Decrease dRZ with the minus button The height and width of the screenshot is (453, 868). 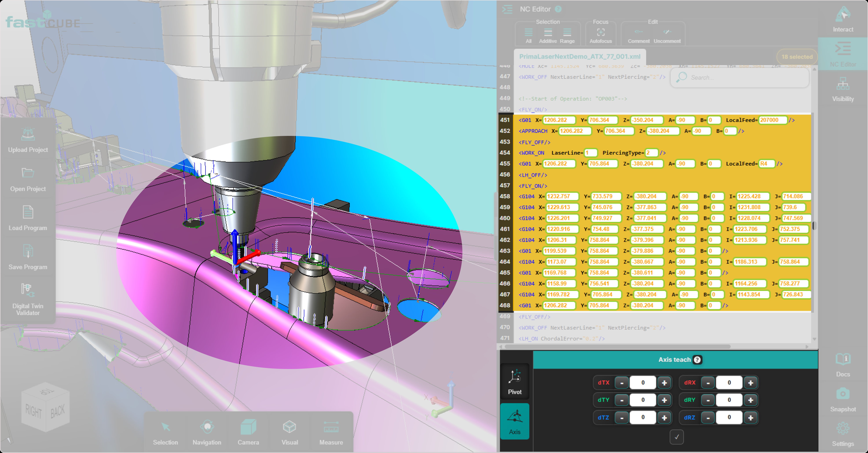tap(708, 418)
